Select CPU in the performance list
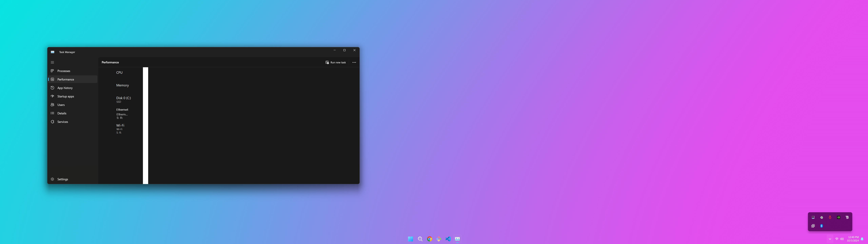868x244 pixels. click(119, 73)
